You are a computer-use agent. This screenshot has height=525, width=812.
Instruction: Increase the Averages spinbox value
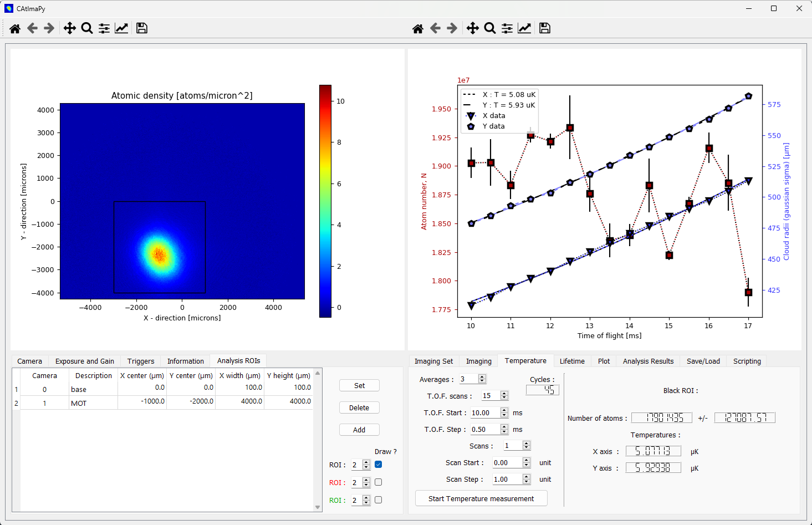point(482,376)
